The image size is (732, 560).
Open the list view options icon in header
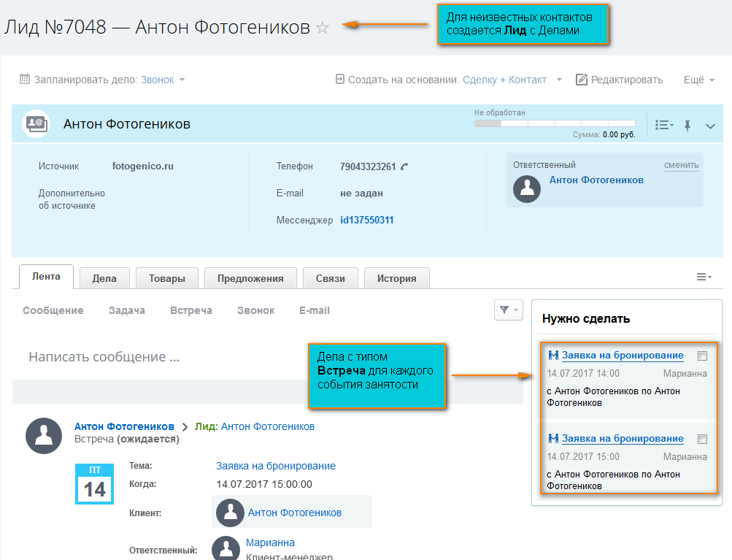[x=663, y=126]
